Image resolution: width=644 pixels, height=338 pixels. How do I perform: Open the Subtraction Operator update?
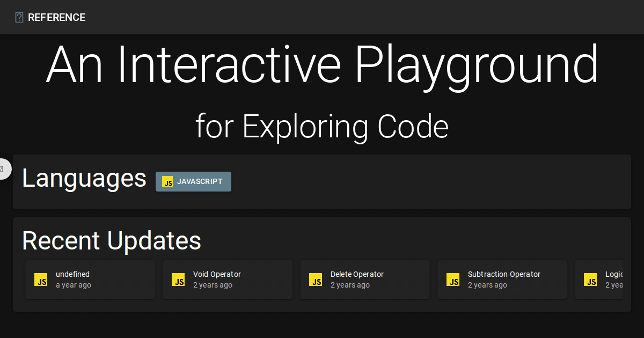pyautogui.click(x=502, y=279)
